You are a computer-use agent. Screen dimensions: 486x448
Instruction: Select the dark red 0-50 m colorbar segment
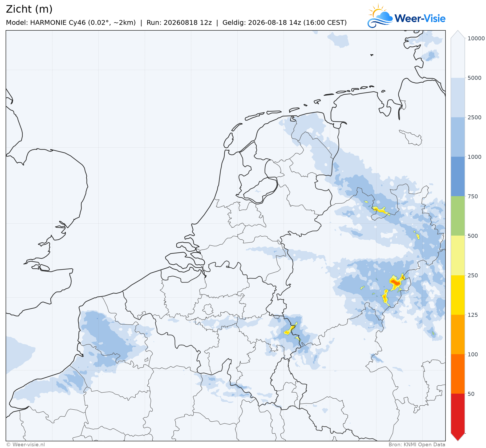pos(458,413)
